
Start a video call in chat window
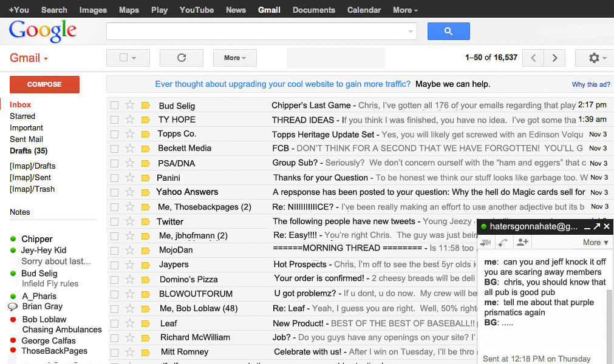tap(486, 243)
